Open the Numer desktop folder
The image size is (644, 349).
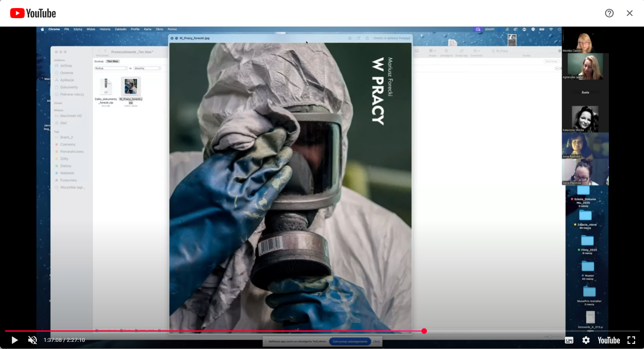pos(588,267)
